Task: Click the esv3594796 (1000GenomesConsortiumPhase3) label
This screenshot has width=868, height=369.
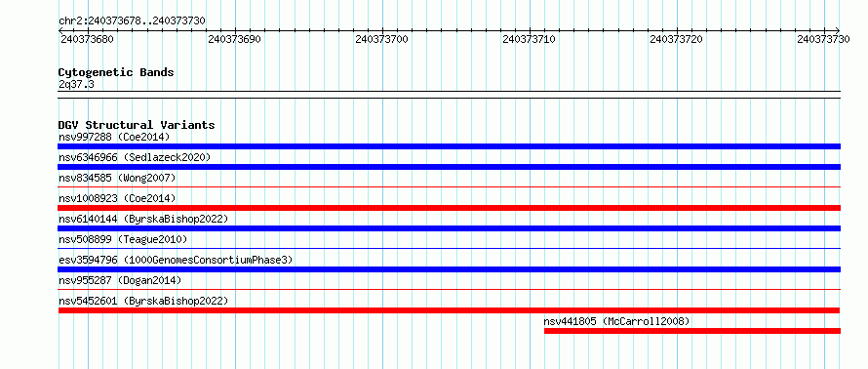Action: pos(176,260)
